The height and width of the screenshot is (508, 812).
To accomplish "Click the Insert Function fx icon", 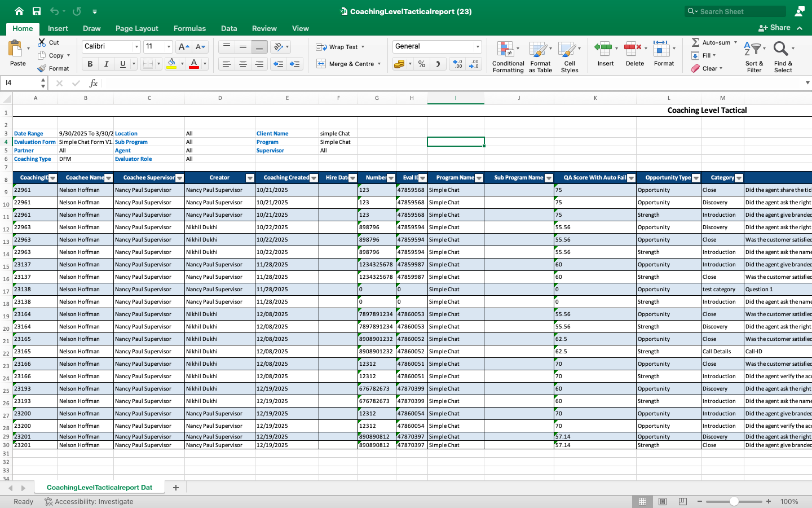I will (94, 84).
